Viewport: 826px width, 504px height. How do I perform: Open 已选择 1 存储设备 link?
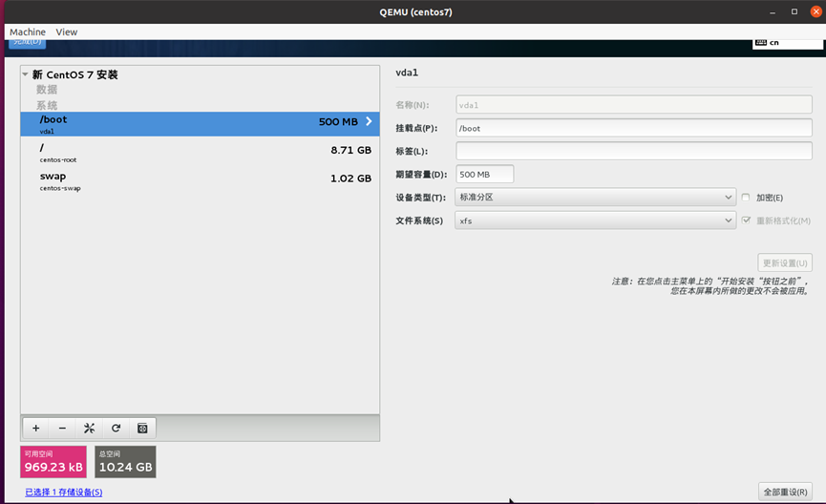(x=64, y=492)
